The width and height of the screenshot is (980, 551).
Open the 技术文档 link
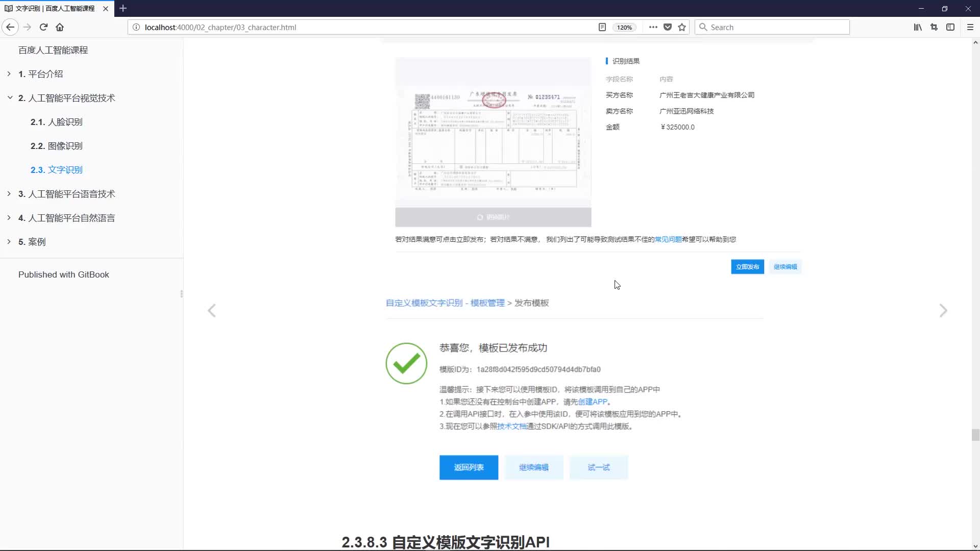tap(512, 427)
